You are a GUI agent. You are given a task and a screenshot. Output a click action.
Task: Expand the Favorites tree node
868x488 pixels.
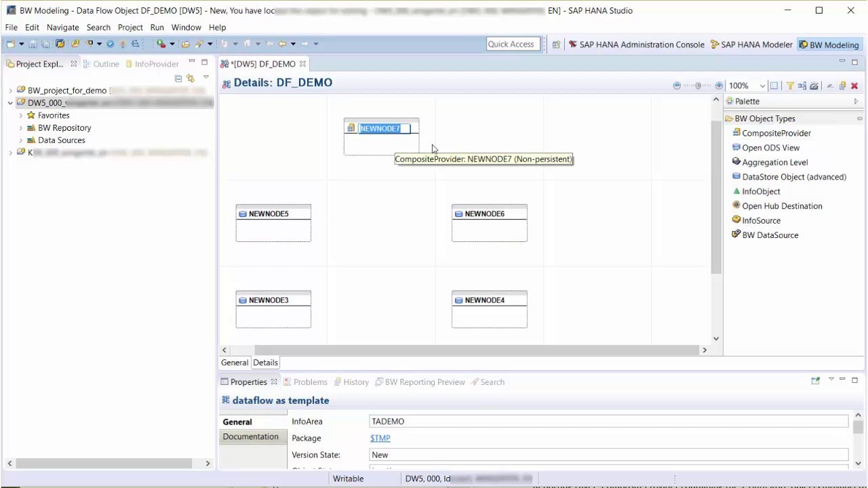point(21,115)
